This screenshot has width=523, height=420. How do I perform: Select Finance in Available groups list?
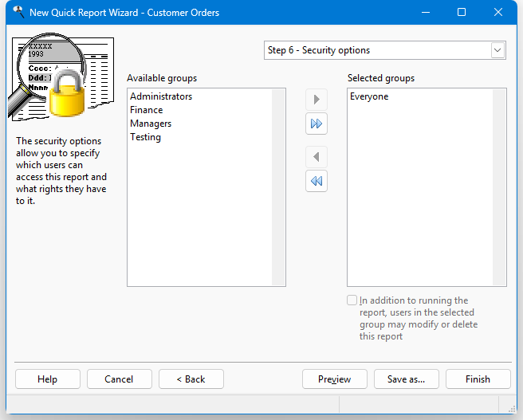[147, 110]
